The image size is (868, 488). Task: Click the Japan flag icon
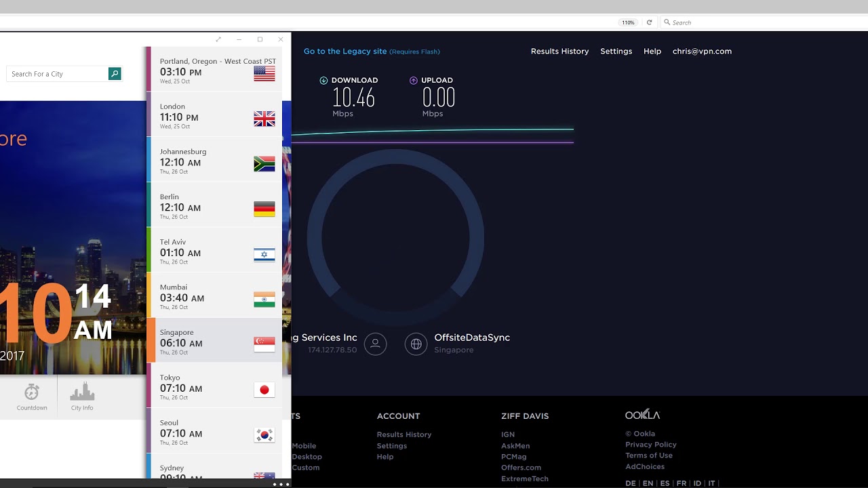[264, 390]
